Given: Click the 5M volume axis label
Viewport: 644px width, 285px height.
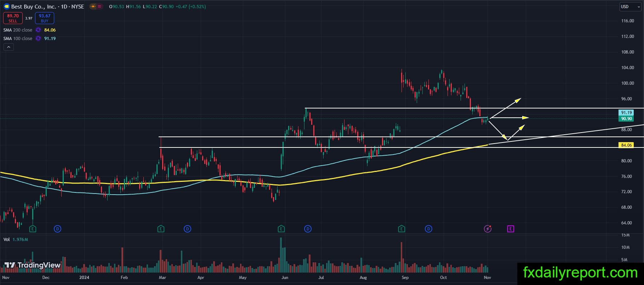Looking at the screenshot, I should 624,260.
